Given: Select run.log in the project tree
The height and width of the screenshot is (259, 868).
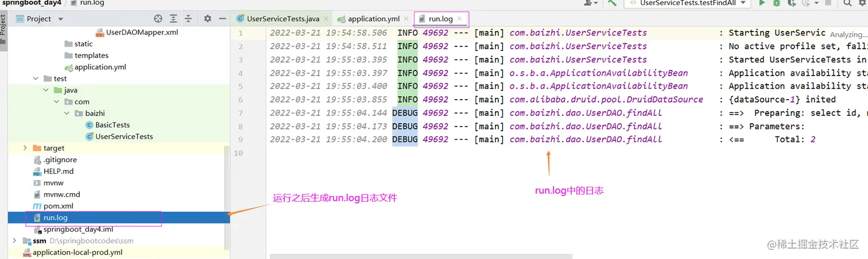Looking at the screenshot, I should coord(119,218).
